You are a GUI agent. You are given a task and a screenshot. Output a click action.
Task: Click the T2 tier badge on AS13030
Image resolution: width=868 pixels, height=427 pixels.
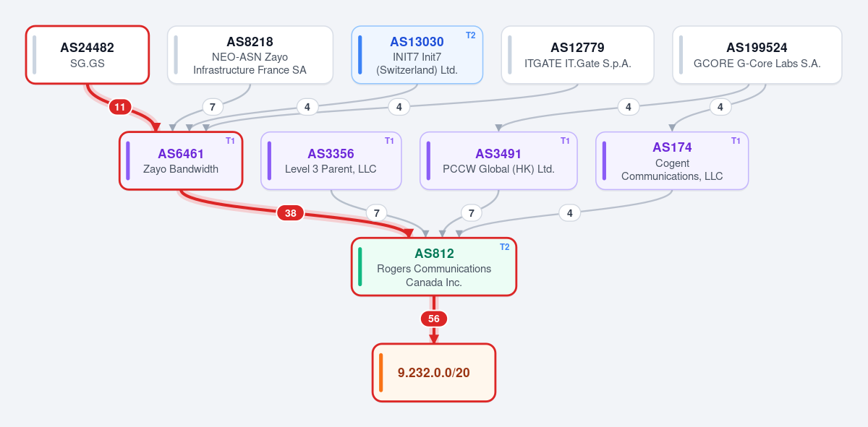tap(471, 35)
